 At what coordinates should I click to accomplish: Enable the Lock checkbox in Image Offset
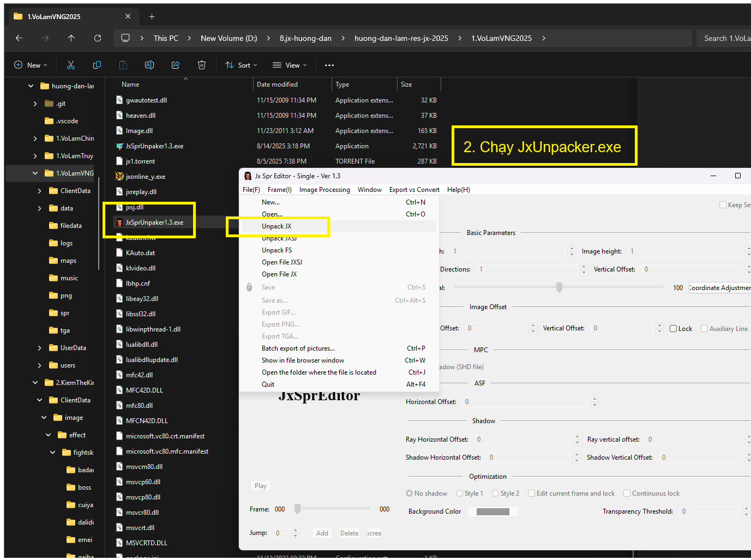click(674, 329)
